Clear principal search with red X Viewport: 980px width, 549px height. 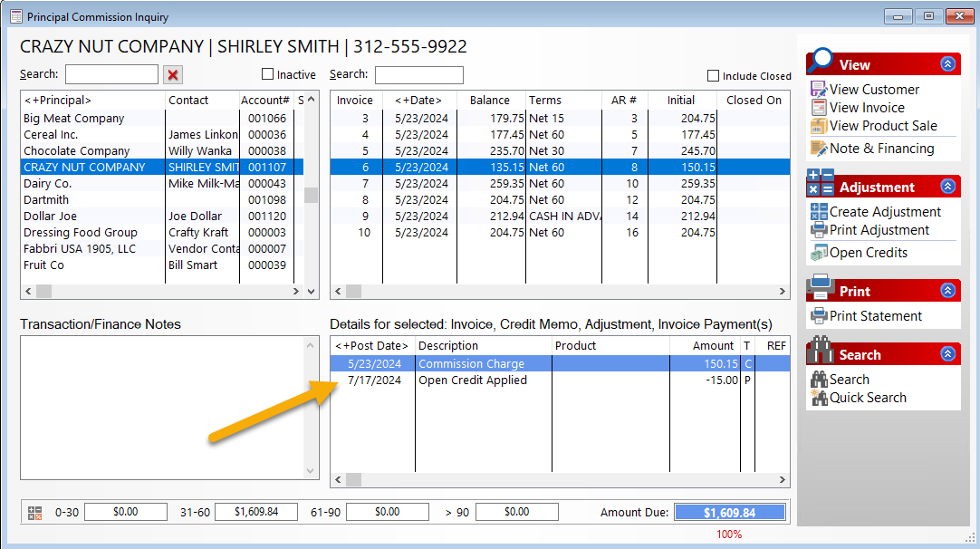(x=173, y=75)
